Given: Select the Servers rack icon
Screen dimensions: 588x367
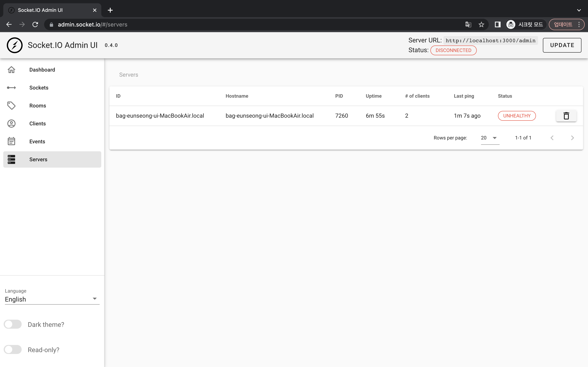Looking at the screenshot, I should click(11, 159).
